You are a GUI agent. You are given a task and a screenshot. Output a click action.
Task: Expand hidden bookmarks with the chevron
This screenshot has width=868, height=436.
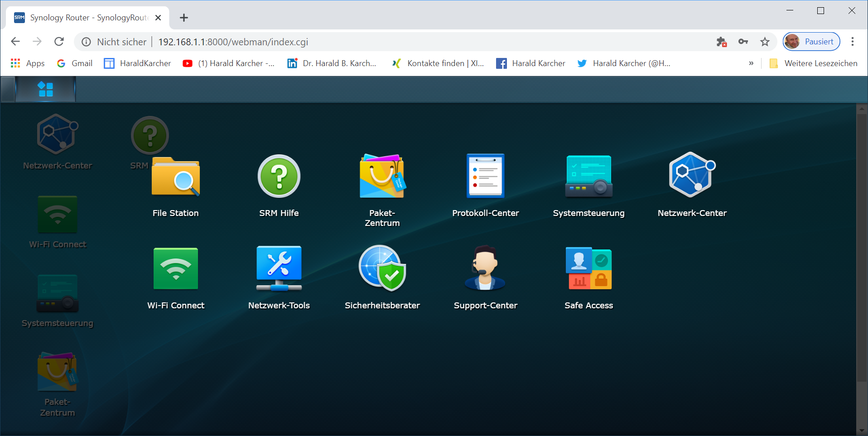[x=751, y=63]
